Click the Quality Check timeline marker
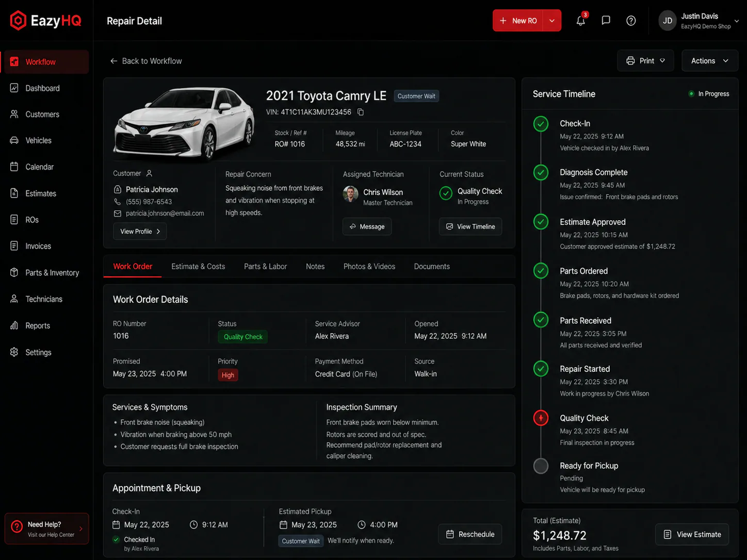The width and height of the screenshot is (747, 560). tap(541, 418)
